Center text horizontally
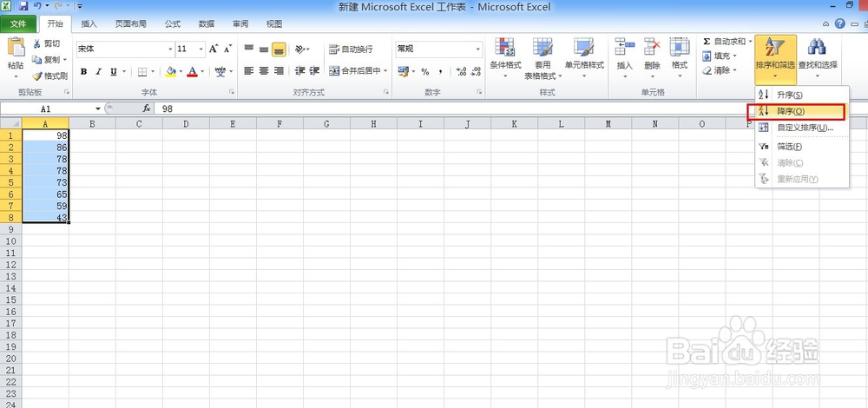This screenshot has height=408, width=868. (x=264, y=71)
